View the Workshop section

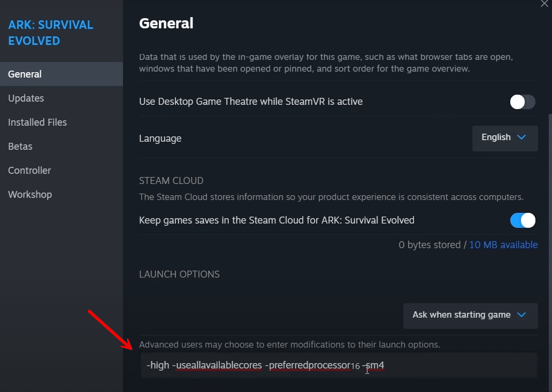tap(29, 194)
